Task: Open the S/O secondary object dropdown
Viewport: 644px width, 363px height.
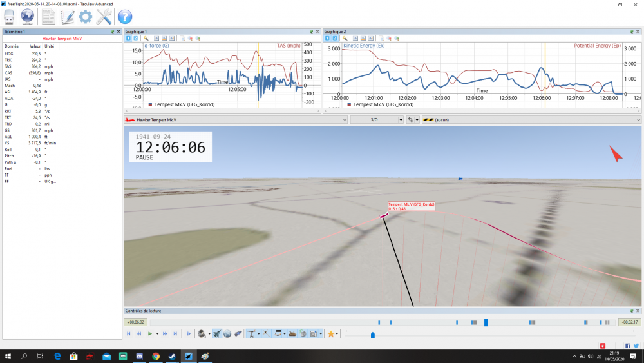Action: [x=401, y=120]
